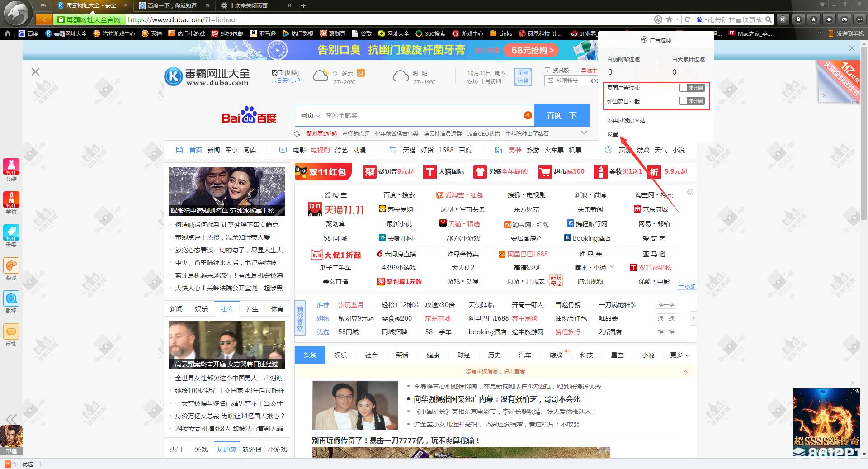
Task: Select the 娱乐 news tab
Action: tap(340, 355)
